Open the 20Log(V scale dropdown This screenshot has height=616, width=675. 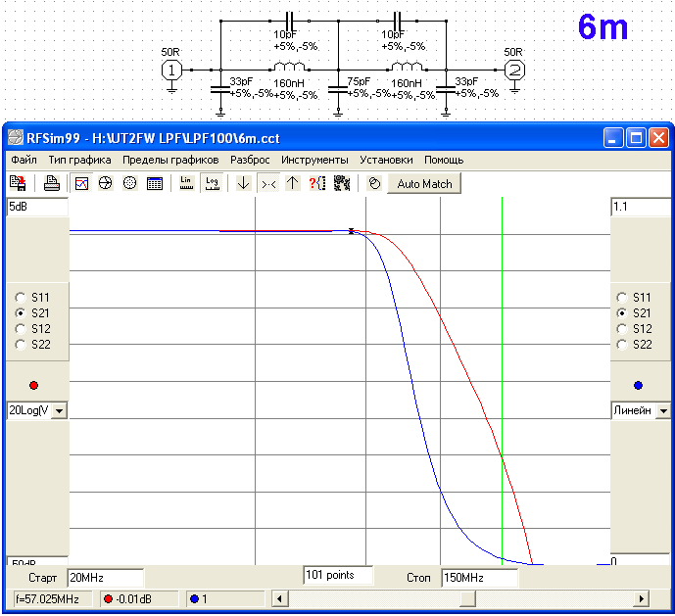(x=60, y=410)
